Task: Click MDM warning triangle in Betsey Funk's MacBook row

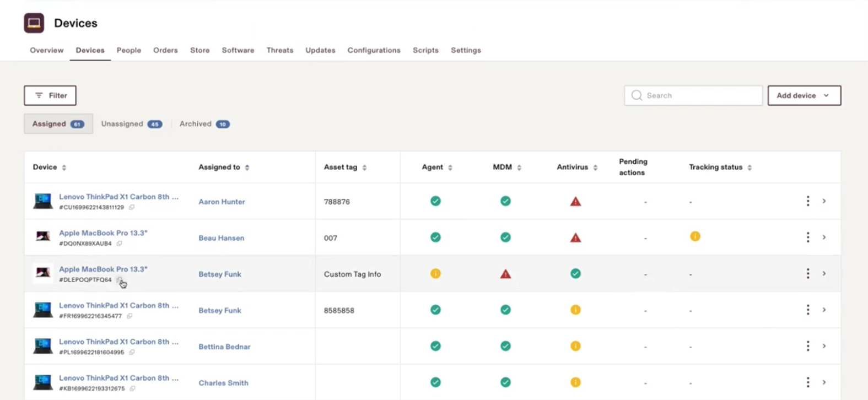Action: (505, 274)
